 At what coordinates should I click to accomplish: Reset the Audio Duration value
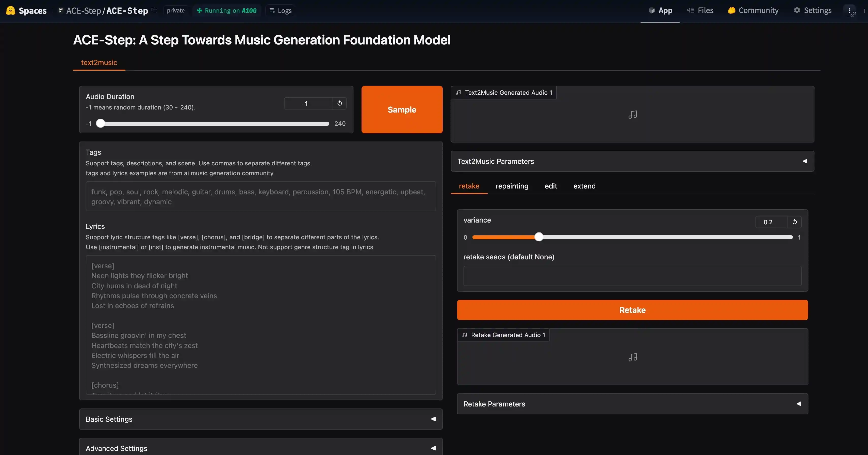point(339,103)
